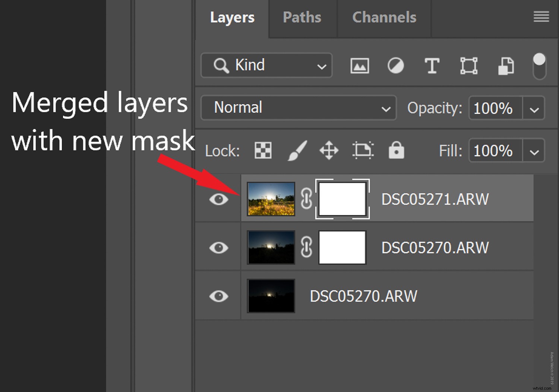The height and width of the screenshot is (392, 559).
Task: Switch to the Channels tab
Action: (384, 17)
